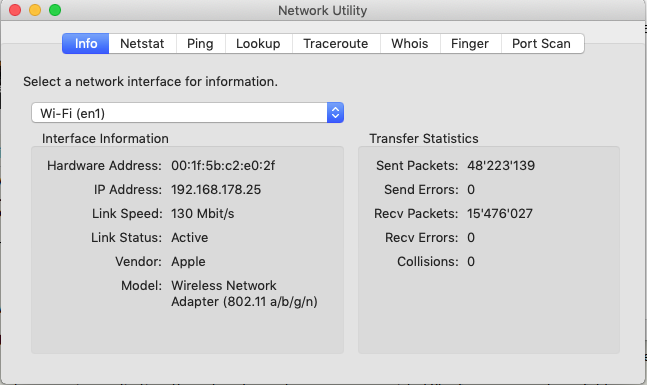Image resolution: width=647 pixels, height=385 pixels.
Task: Click the Transfer Statistics heading
Action: click(x=424, y=139)
